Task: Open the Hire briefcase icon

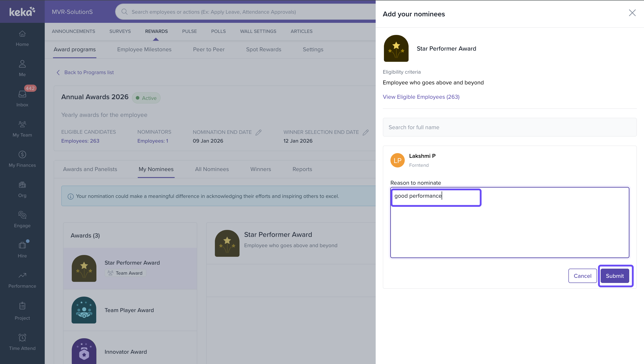Action: (22, 245)
